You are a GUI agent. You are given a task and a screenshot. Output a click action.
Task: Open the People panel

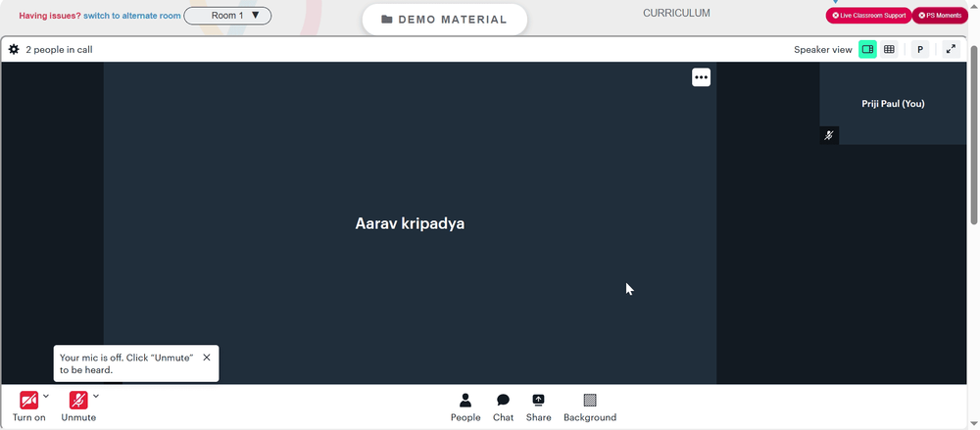pyautogui.click(x=465, y=407)
